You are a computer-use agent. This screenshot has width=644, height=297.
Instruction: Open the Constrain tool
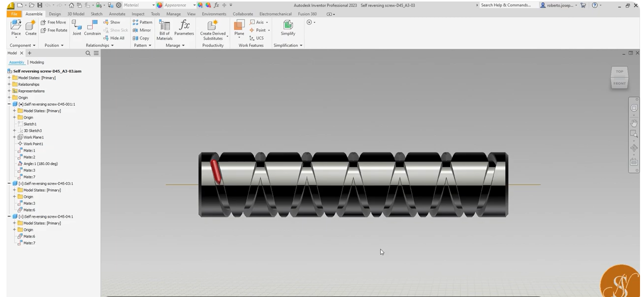click(x=92, y=28)
